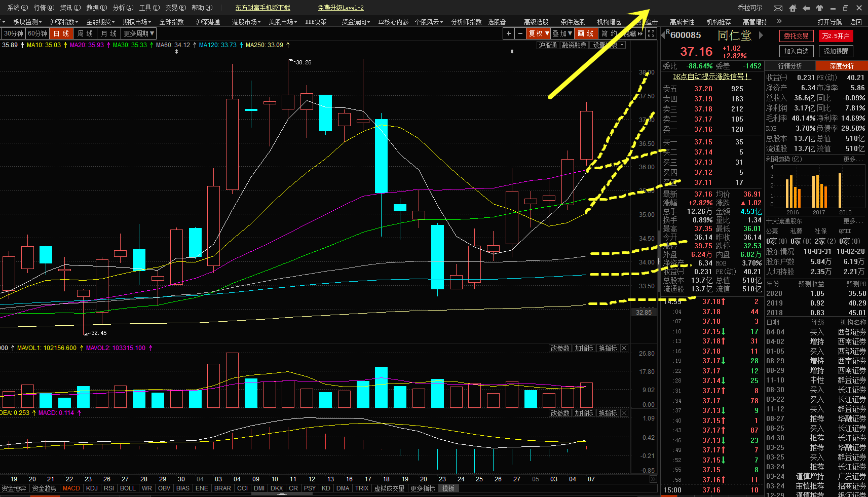Expand the 金融期货 menu
Screen dimensions: 868x497
tap(100, 22)
